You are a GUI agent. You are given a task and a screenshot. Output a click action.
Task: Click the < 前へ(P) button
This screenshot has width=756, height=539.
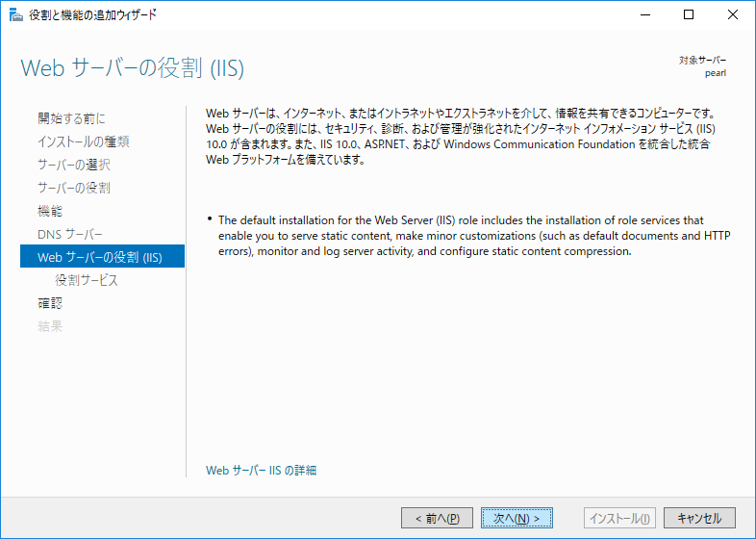pyautogui.click(x=437, y=518)
